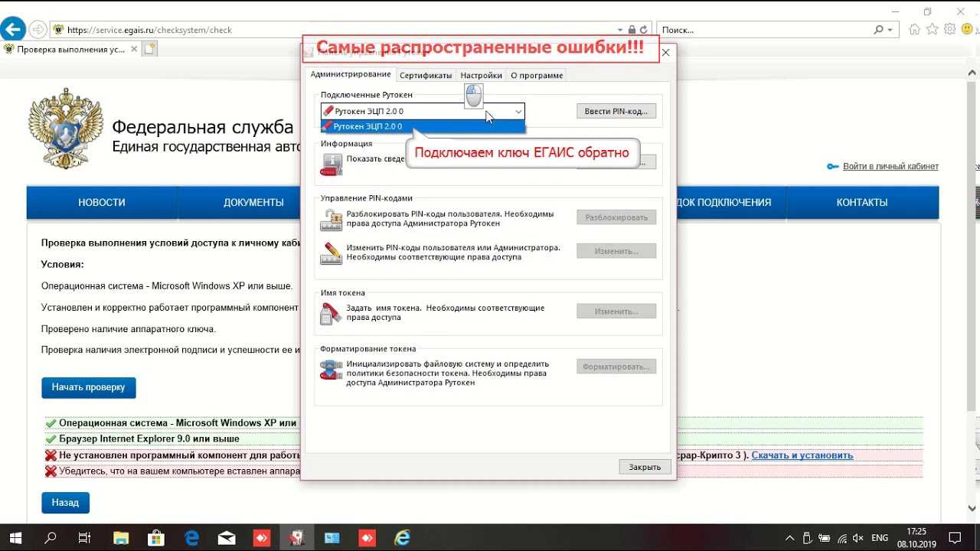
Task: Open the Настройки tab
Action: click(x=481, y=75)
